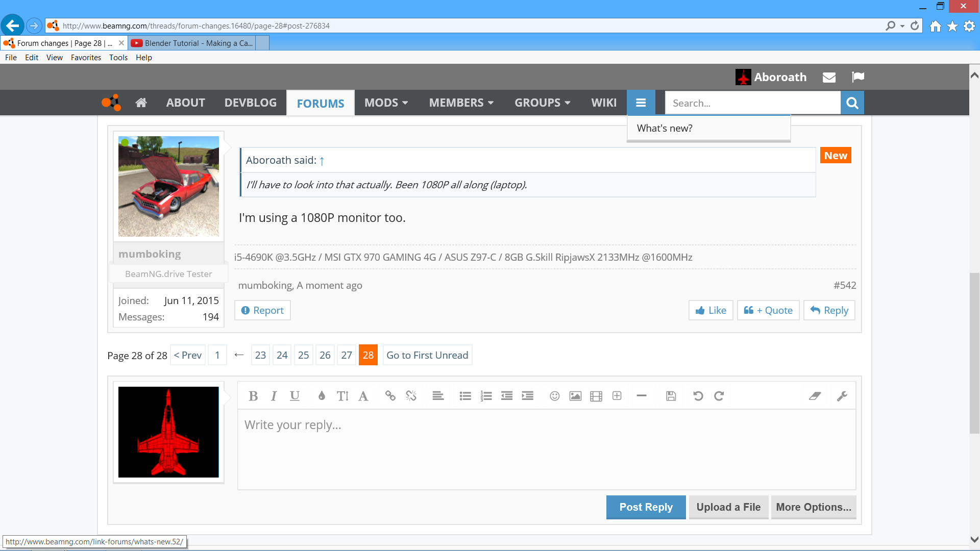Screen dimensions: 980x551
Task: Open post permalink #542
Action: 845,285
